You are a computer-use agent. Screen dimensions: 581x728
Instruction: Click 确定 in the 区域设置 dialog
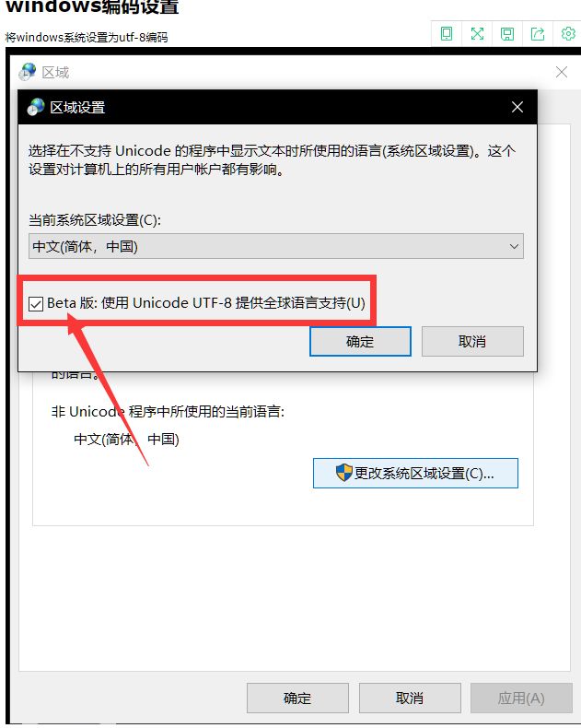click(360, 341)
